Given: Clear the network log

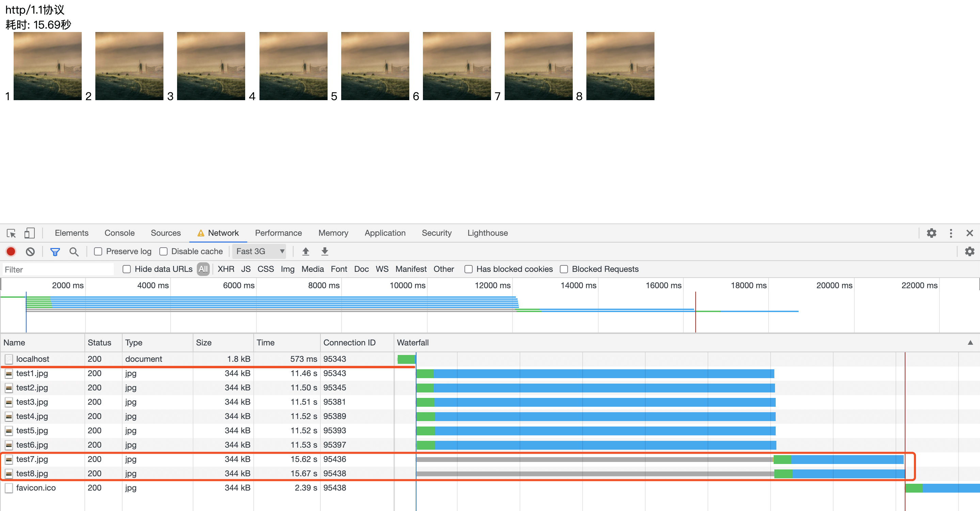Looking at the screenshot, I should [x=30, y=251].
